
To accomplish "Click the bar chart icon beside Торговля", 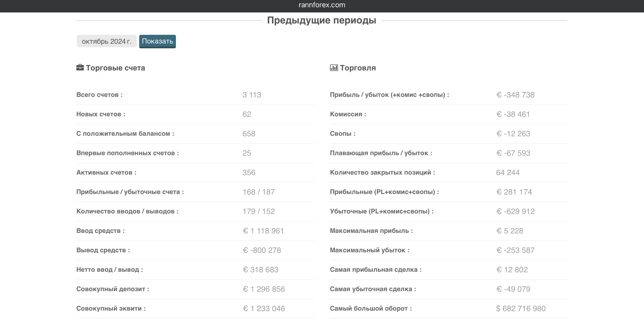I will tap(334, 67).
